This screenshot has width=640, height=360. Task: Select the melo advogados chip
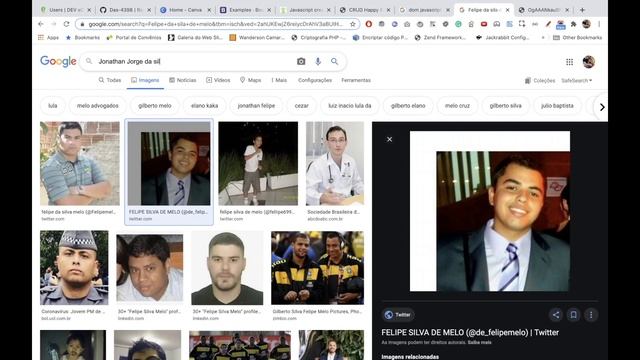98,106
